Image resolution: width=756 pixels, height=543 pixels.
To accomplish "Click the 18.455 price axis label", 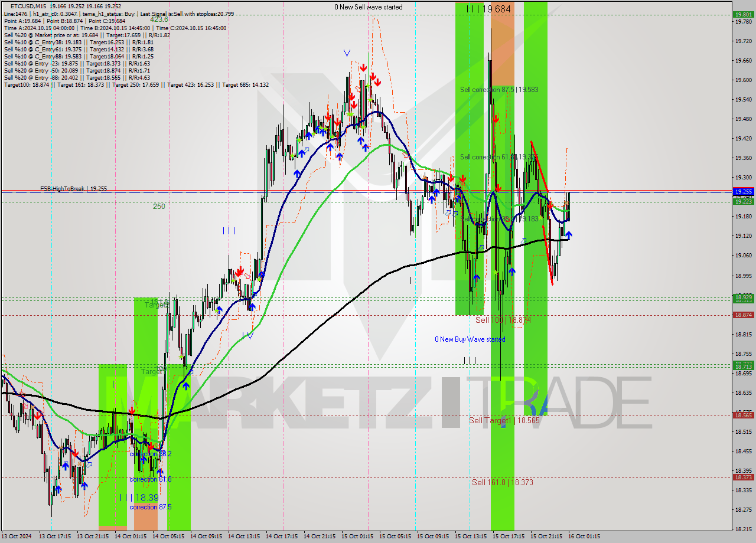I will tap(742, 452).
